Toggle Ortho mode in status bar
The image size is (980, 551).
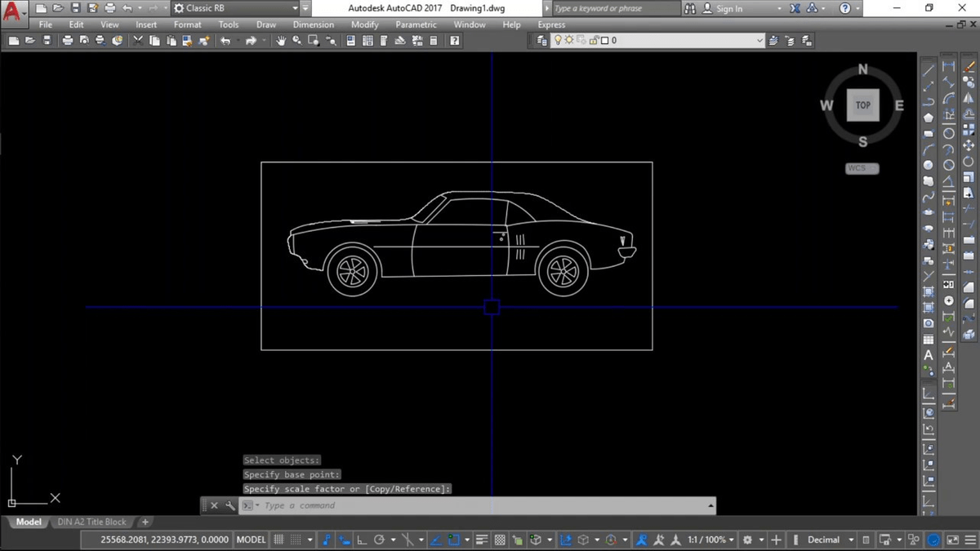[362, 540]
